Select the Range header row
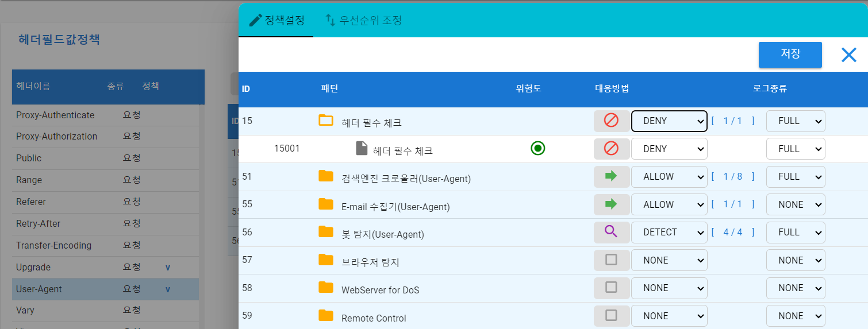The height and width of the screenshot is (329, 868). pyautogui.click(x=105, y=180)
